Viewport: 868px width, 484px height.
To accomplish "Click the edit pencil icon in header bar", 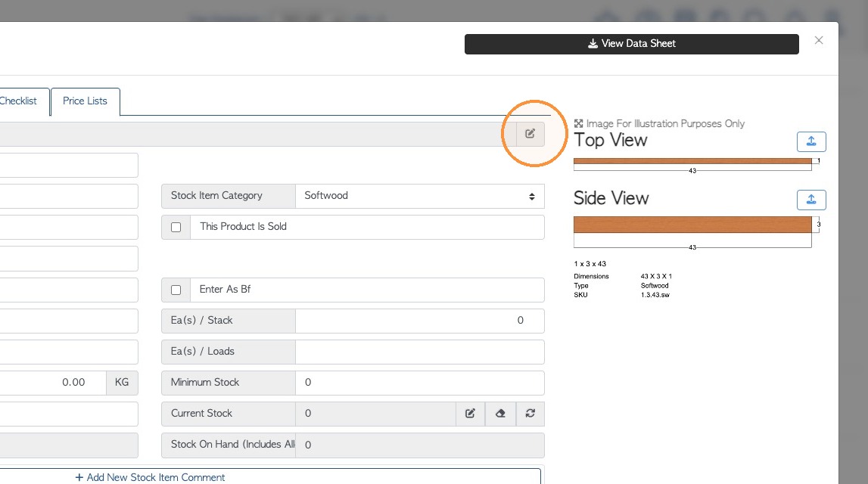I will click(530, 134).
